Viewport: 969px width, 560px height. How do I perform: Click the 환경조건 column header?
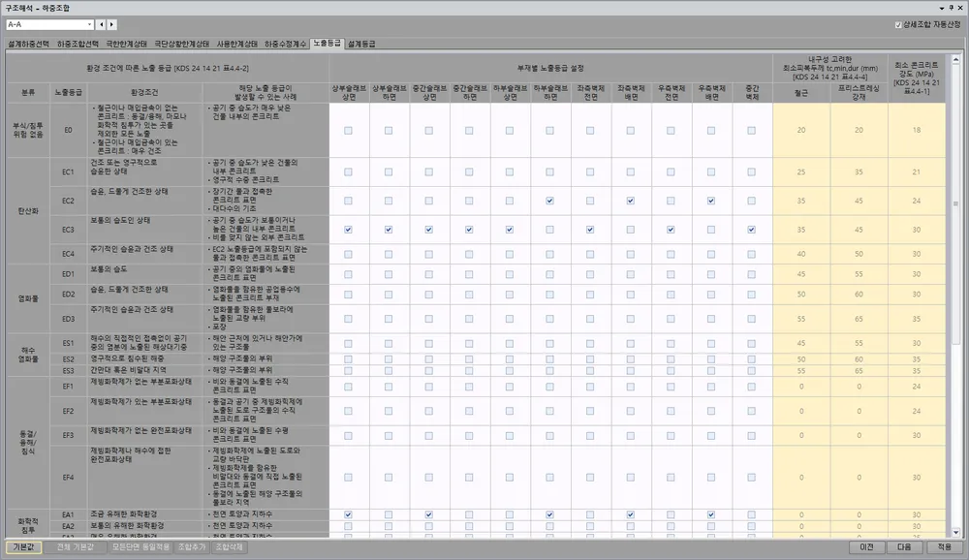[x=144, y=92]
